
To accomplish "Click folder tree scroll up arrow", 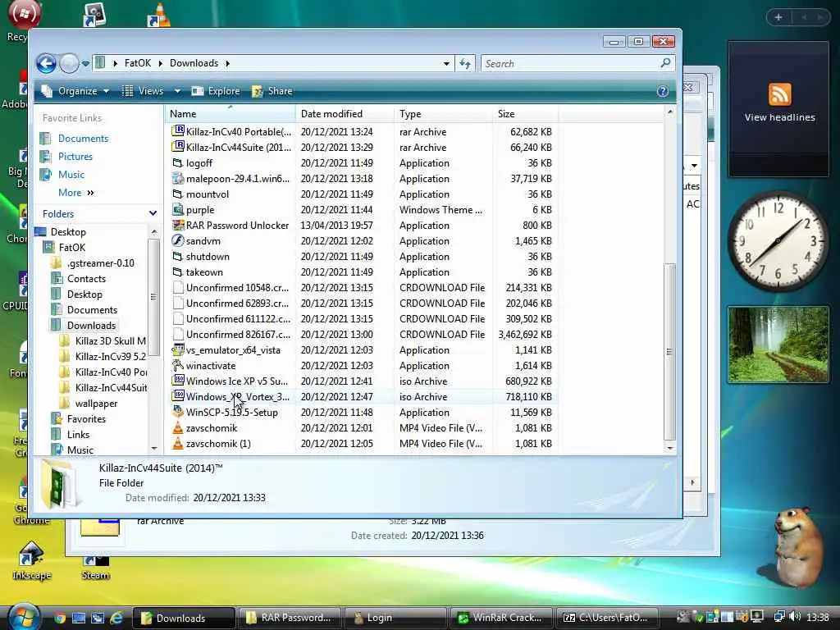I will [154, 232].
